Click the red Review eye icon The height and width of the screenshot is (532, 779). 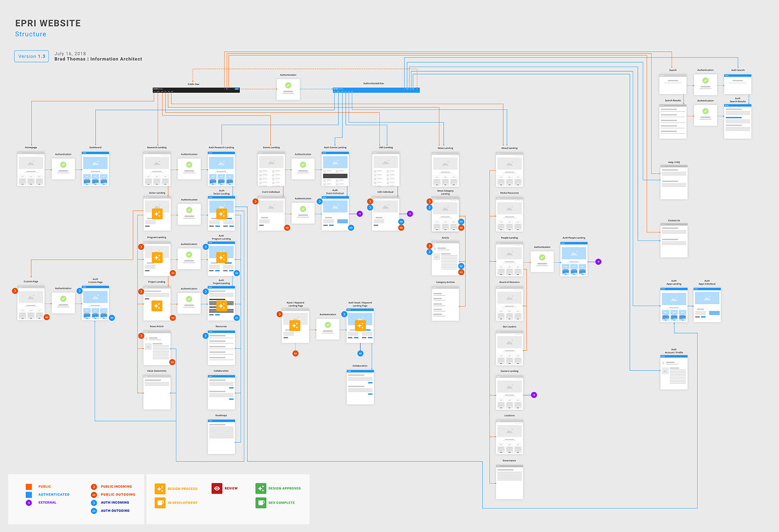tap(217, 488)
